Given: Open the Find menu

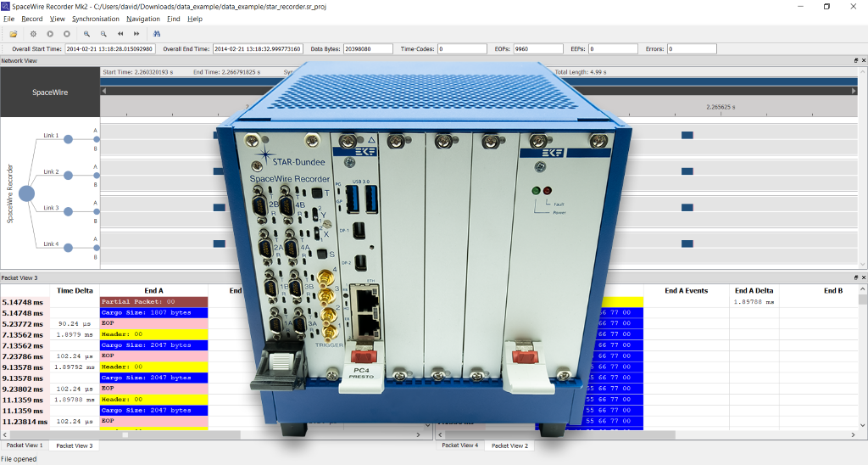Looking at the screenshot, I should pos(173,19).
